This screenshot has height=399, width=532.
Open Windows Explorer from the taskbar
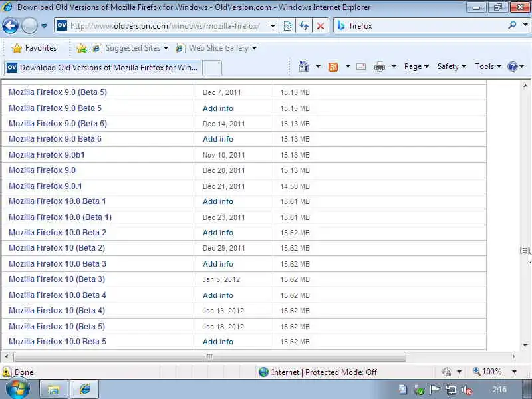coord(54,389)
